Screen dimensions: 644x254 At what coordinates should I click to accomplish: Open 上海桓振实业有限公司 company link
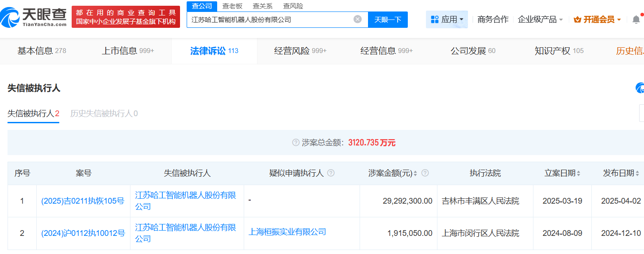coord(287,232)
